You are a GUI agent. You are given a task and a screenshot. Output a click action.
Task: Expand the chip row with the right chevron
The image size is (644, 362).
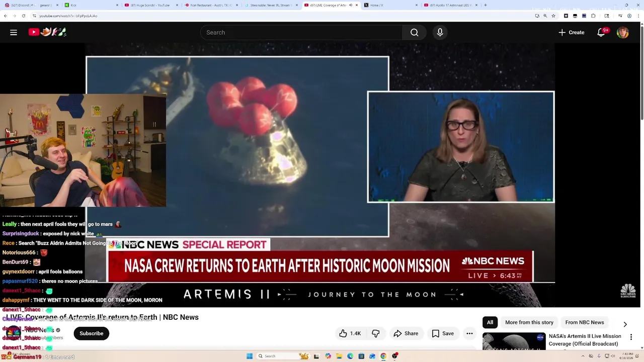(x=625, y=324)
